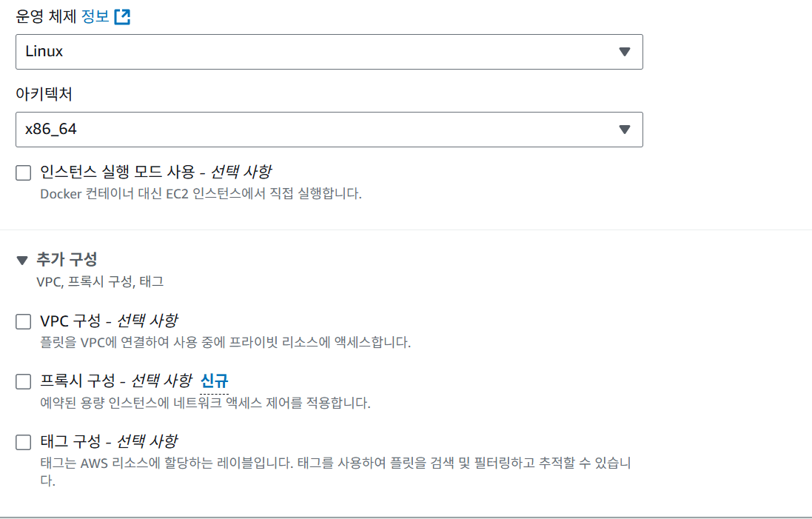The width and height of the screenshot is (812, 519).
Task: Select the 태그 구성 checkbox
Action: pos(24,443)
